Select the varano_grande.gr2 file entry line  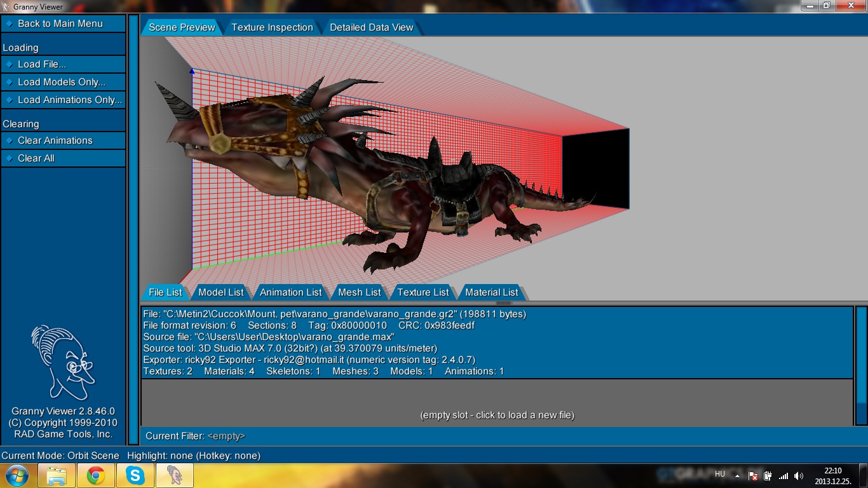pyautogui.click(x=335, y=314)
